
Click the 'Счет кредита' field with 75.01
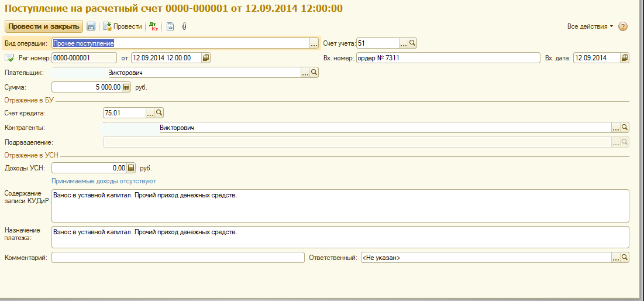(125, 112)
